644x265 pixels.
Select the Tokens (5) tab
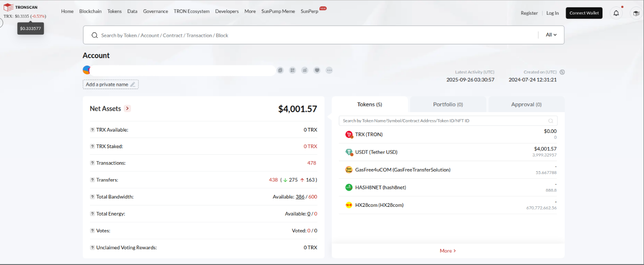tap(370, 104)
